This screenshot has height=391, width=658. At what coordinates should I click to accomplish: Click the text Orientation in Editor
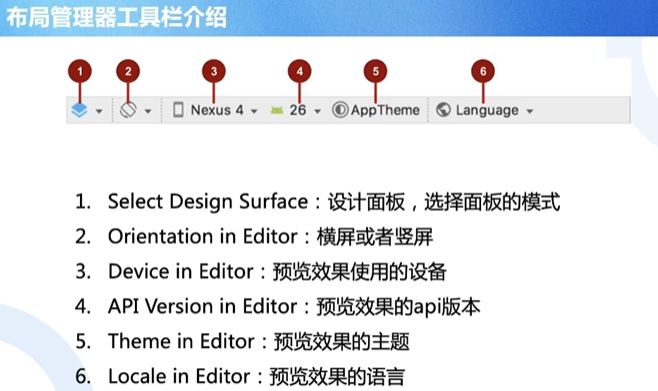click(203, 237)
